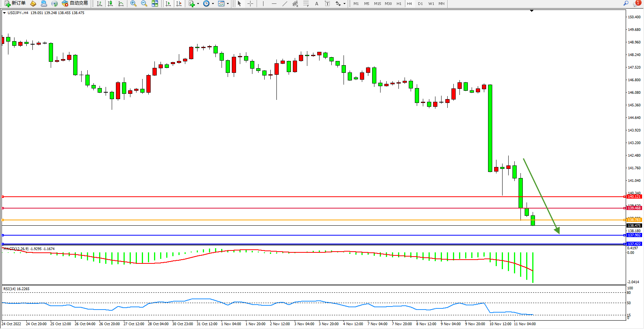Open the indicators list dropdown arrow

pyautogui.click(x=198, y=4)
